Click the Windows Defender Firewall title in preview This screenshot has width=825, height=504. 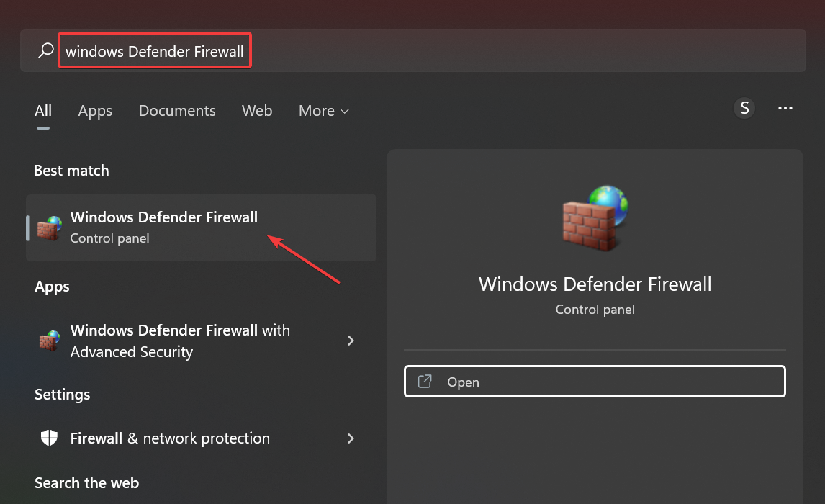tap(595, 284)
